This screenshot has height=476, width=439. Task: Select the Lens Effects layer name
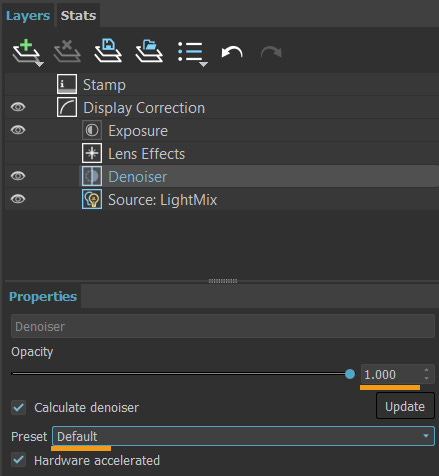(x=147, y=154)
